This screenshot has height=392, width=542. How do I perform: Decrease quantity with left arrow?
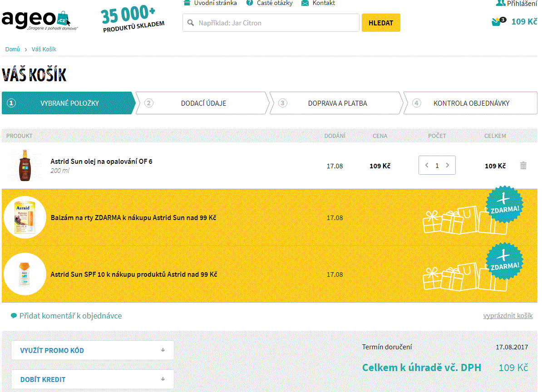tap(427, 166)
